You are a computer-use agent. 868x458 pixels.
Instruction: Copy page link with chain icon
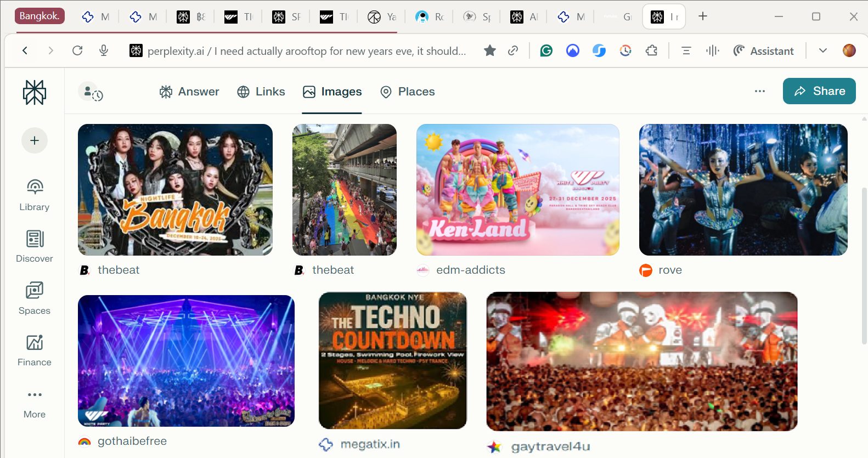pos(513,50)
